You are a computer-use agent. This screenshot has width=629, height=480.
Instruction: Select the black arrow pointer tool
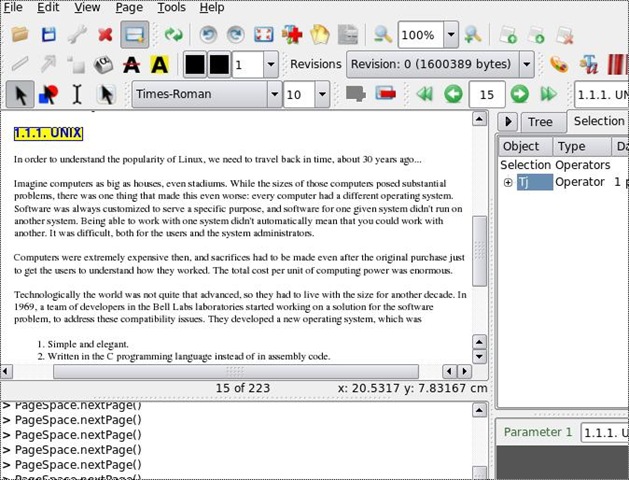pos(20,94)
